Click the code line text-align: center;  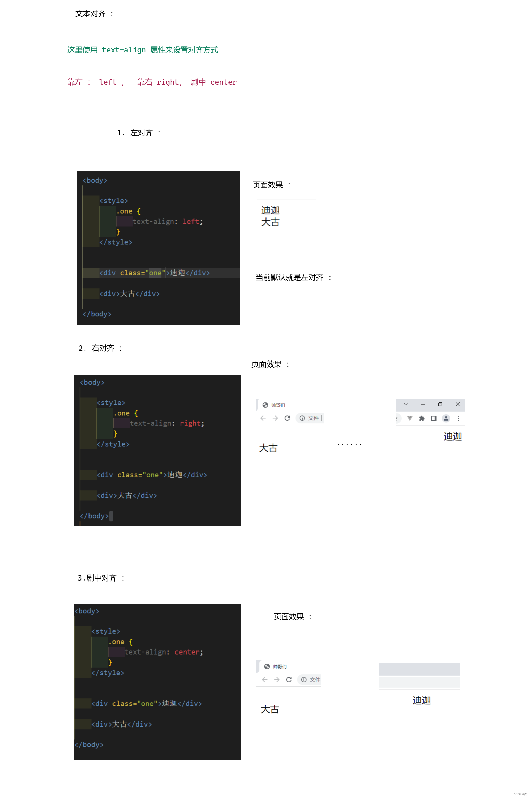click(x=164, y=652)
